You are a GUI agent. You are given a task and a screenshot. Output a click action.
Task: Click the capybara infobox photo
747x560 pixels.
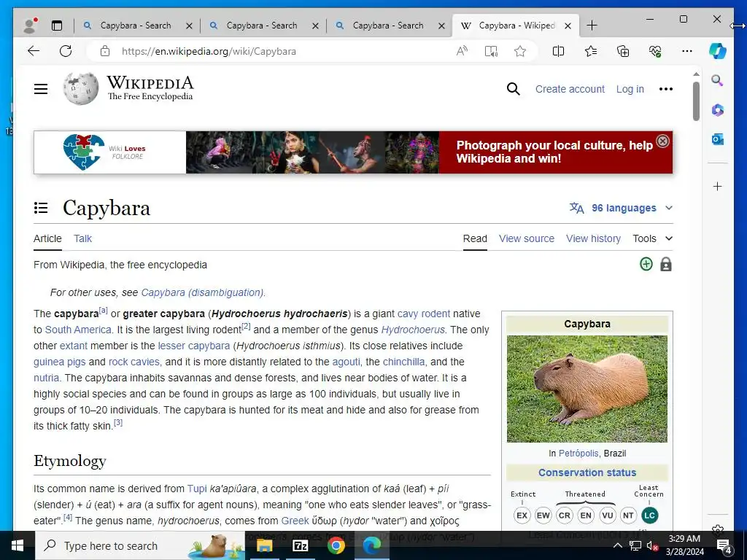587,389
